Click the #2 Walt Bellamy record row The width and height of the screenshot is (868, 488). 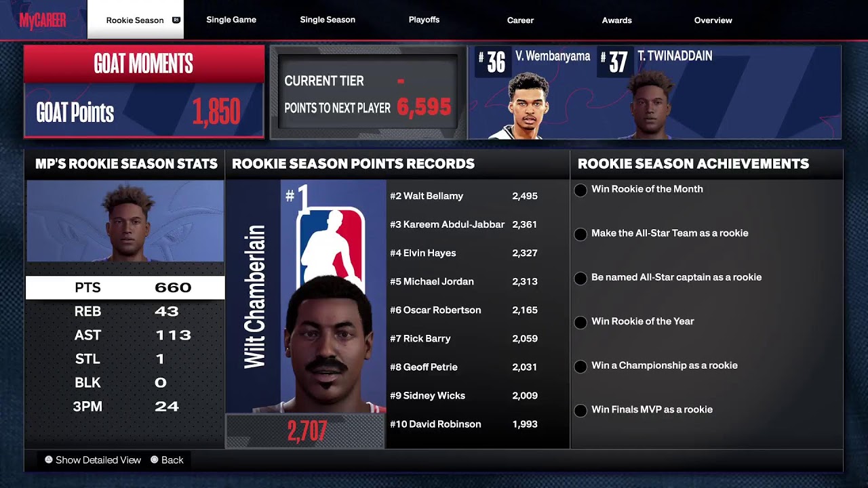point(464,196)
